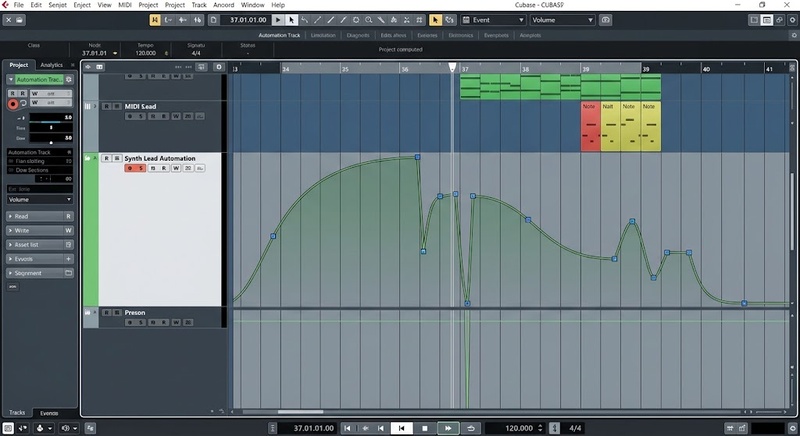Toggle the cycle loop transport button
The image size is (800, 436).
(470, 428)
